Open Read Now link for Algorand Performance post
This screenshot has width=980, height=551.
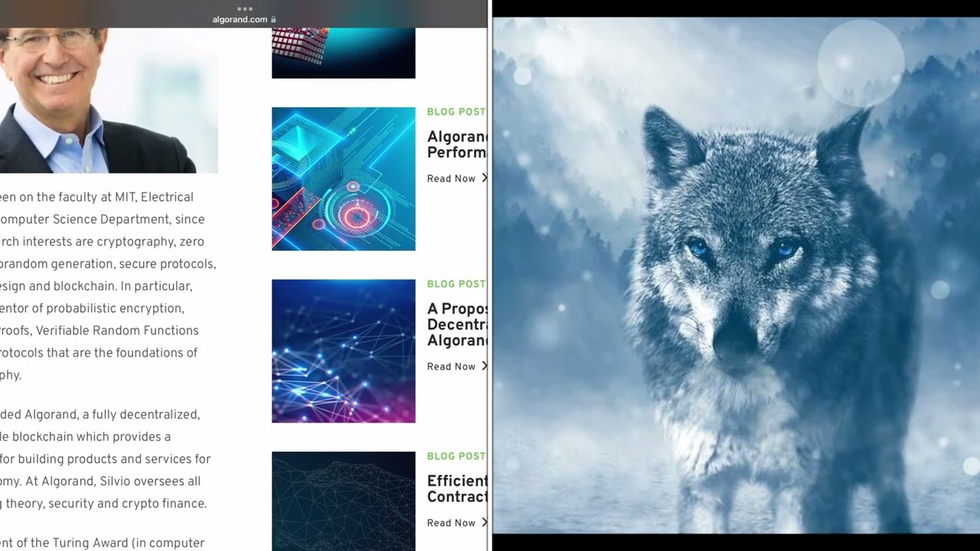pyautogui.click(x=457, y=178)
